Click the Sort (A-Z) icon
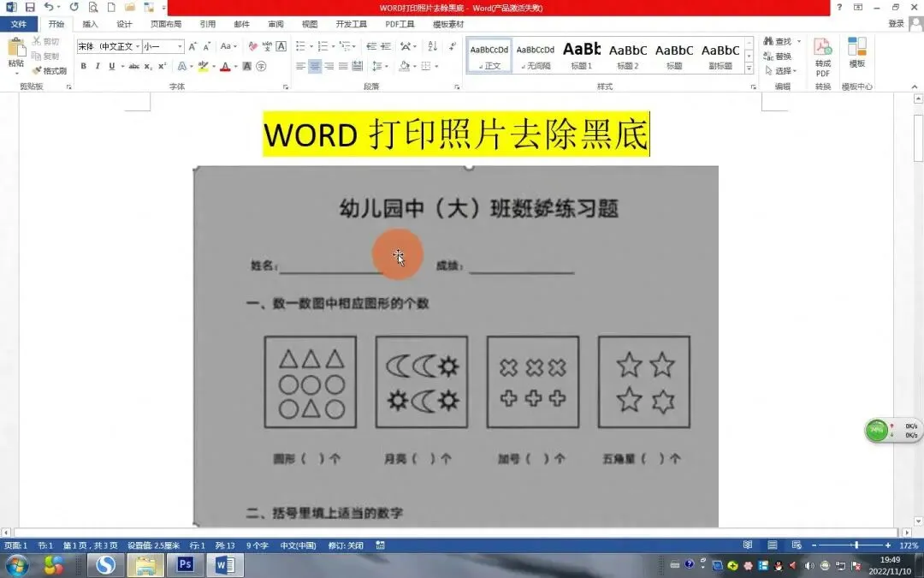The image size is (924, 578). click(433, 46)
